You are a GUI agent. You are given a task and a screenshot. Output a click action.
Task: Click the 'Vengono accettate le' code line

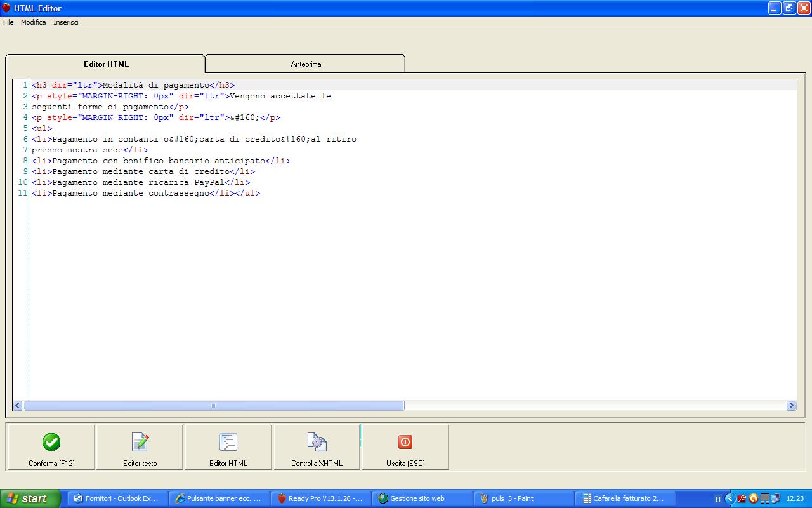pos(181,96)
